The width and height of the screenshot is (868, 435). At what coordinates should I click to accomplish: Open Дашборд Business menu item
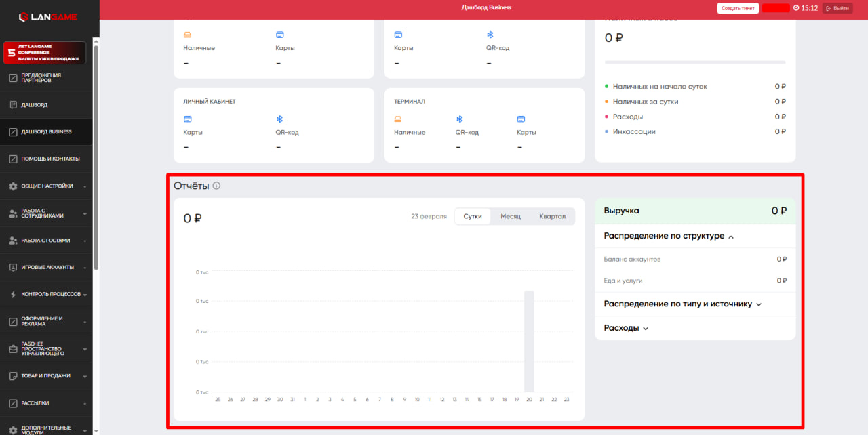pos(46,132)
